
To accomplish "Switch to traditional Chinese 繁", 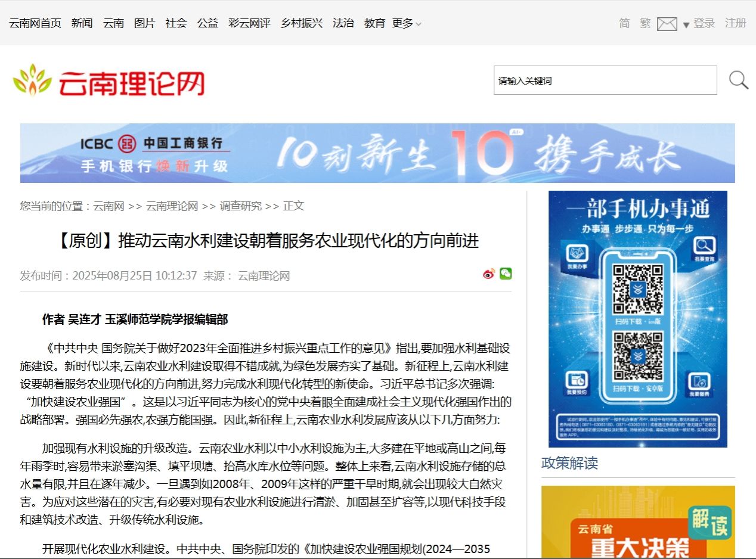I will coord(645,23).
